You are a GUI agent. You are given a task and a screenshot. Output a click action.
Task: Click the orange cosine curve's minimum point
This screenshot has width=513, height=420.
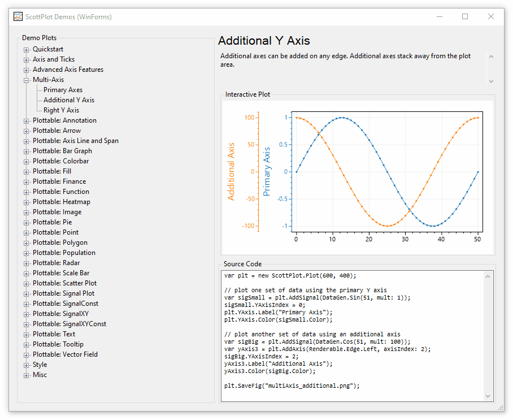[x=387, y=226]
